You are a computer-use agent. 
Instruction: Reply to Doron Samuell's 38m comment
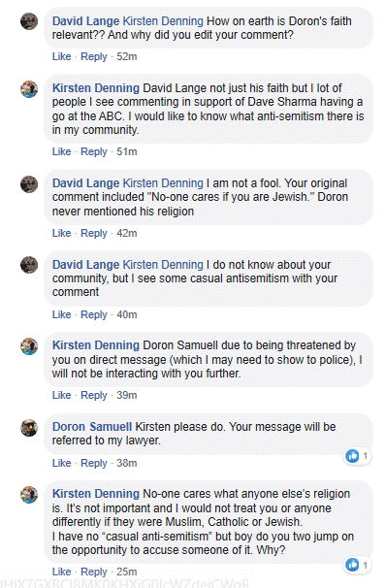(94, 463)
